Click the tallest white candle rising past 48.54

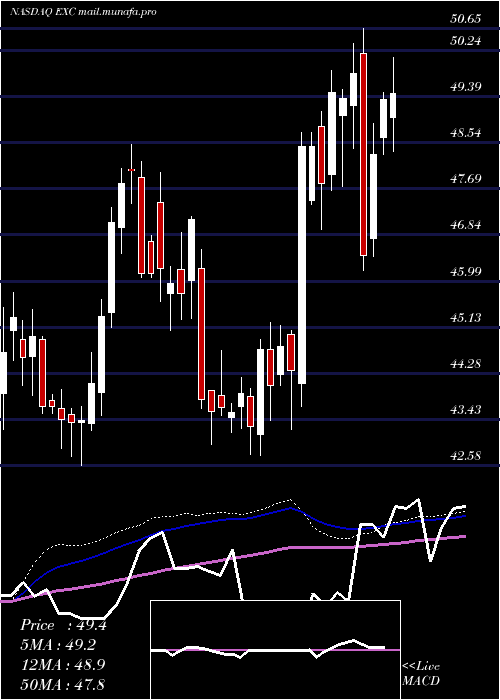coord(302,264)
